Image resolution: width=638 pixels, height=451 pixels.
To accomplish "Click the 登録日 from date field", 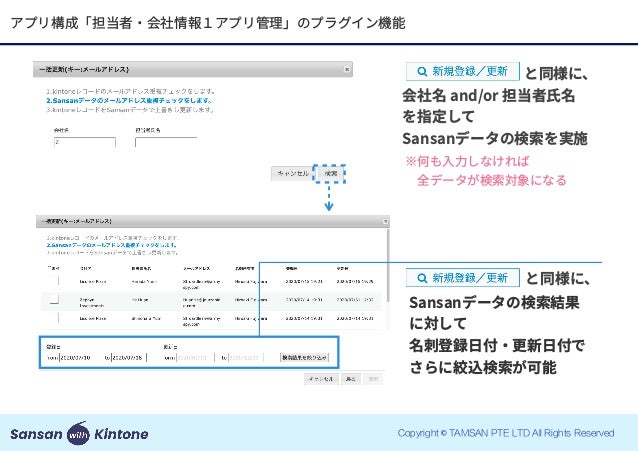I will coord(79,357).
